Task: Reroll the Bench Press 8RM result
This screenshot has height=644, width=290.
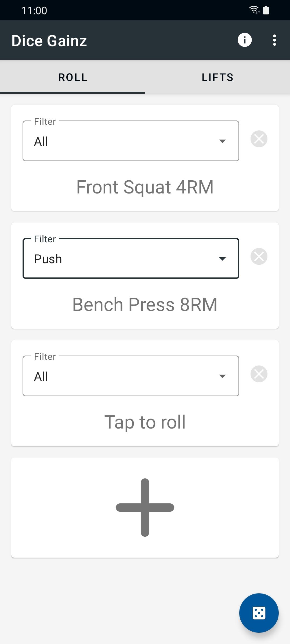Action: click(145, 305)
